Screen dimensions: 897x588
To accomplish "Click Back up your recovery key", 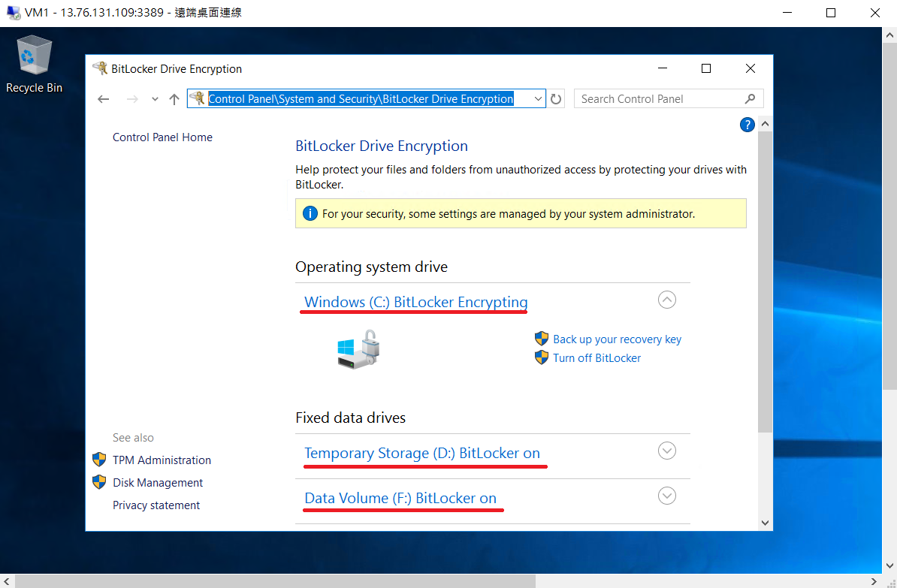I will 618,339.
